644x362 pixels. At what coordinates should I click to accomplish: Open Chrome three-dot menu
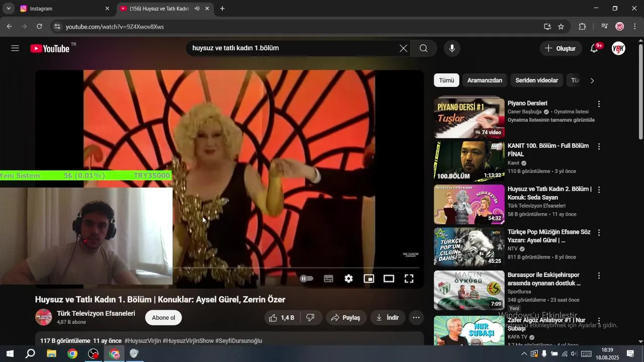pyautogui.click(x=634, y=27)
